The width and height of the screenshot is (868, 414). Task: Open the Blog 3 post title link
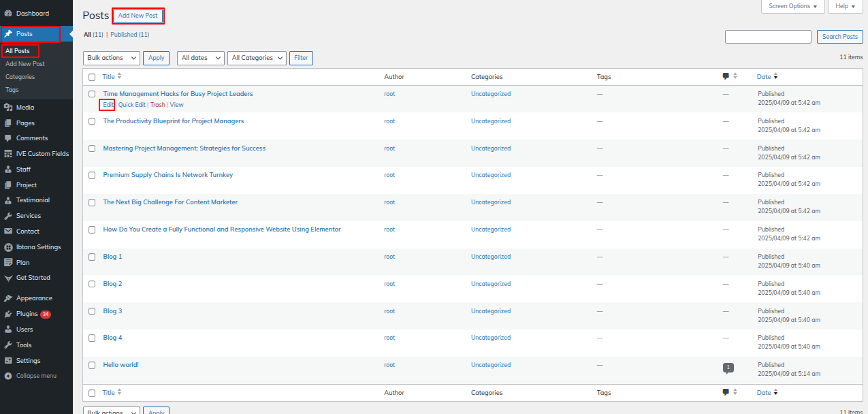pos(112,311)
